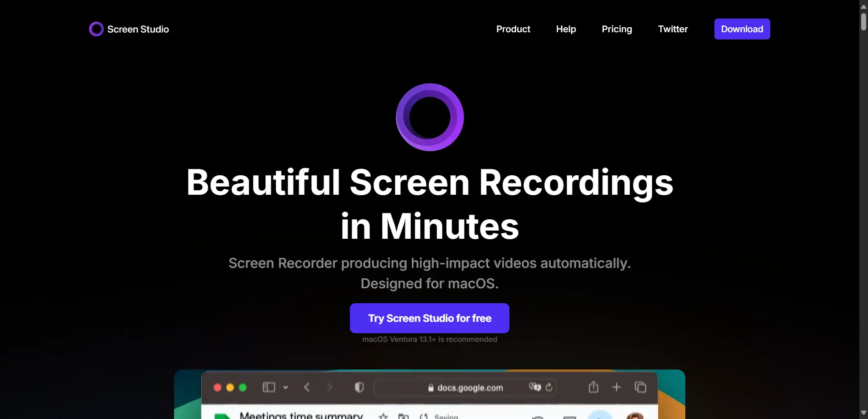
Task: Click Try Screen Studio for free
Action: 429,318
